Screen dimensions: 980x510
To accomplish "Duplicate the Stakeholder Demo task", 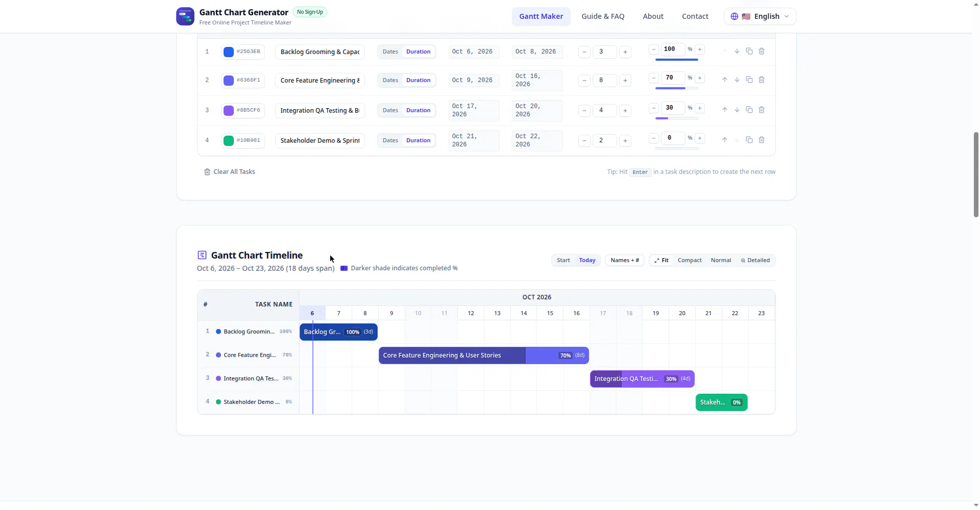I will [x=749, y=140].
